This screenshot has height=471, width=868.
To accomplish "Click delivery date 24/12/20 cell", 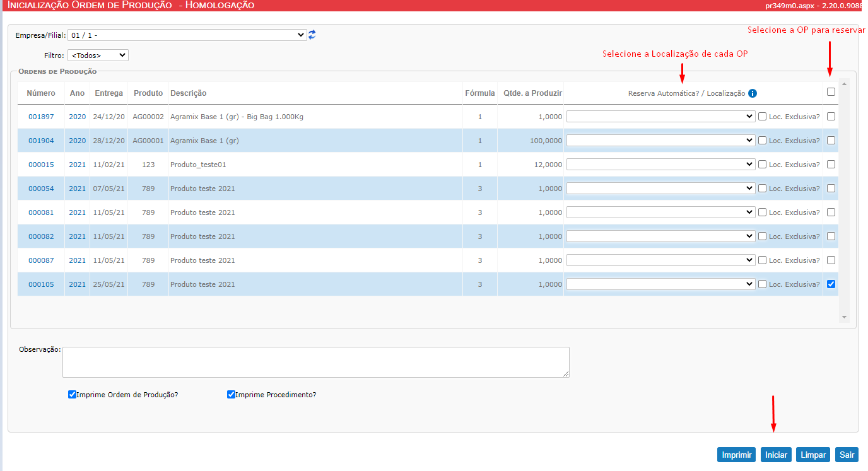I will click(x=109, y=117).
